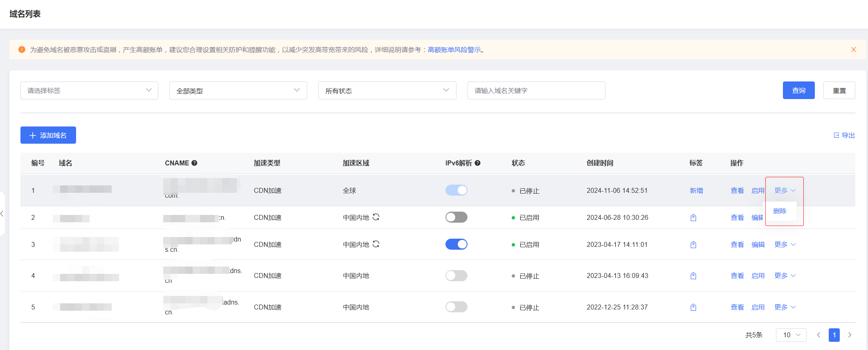Image resolution: width=868 pixels, height=350 pixels.
Task: Expand 更多 menu for row 4
Action: (x=785, y=275)
